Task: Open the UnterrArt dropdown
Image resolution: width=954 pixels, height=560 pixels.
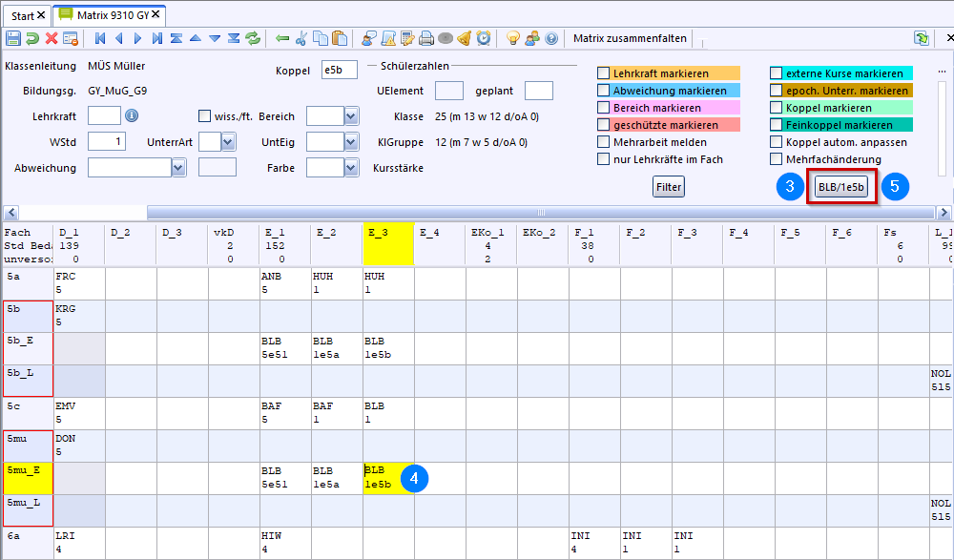Action: click(228, 142)
